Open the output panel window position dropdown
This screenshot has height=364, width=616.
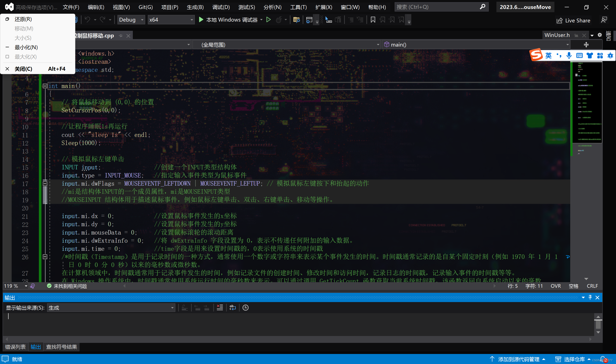point(583,298)
